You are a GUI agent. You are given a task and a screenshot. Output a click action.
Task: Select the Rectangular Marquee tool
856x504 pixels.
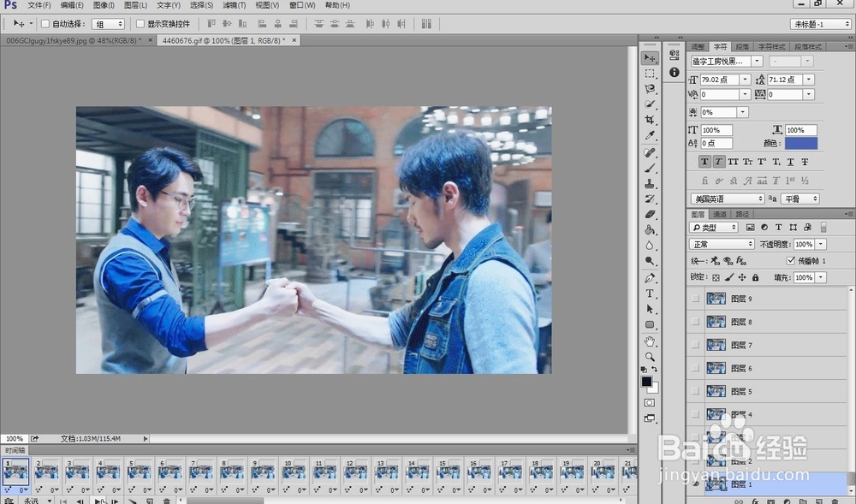pos(649,74)
